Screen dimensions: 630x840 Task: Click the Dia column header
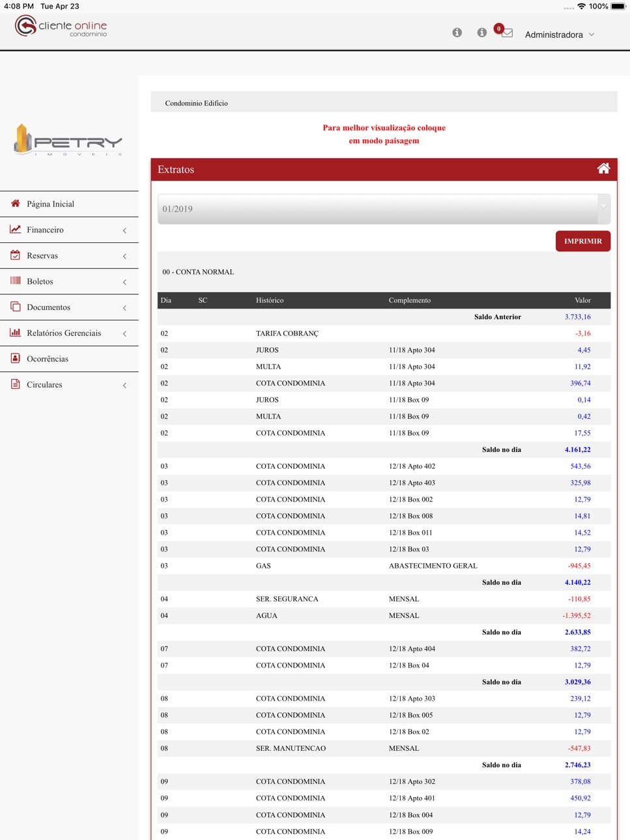166,300
